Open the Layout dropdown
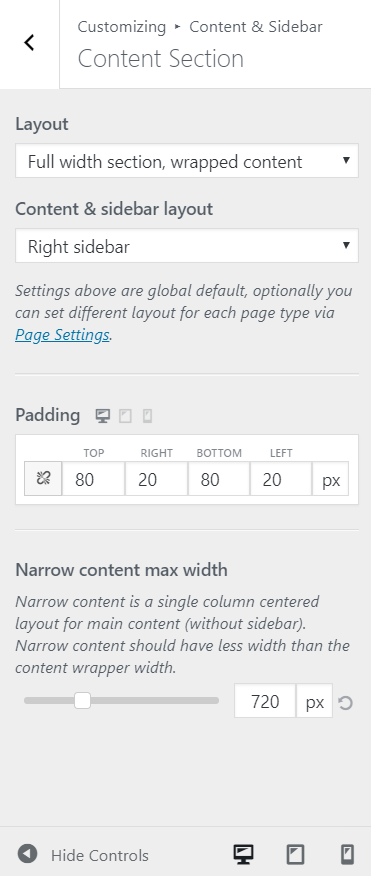This screenshot has height=876, width=371. coord(187,161)
